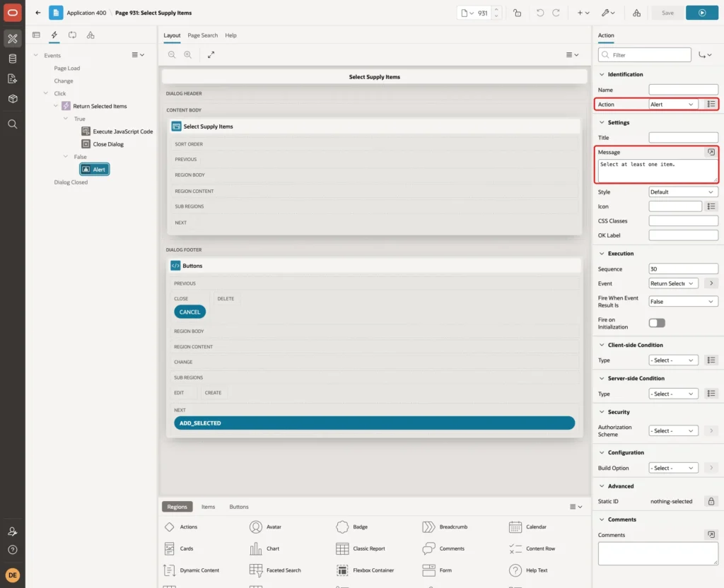This screenshot has height=588, width=724.
Task: Expand the layout to full screen
Action: pyautogui.click(x=211, y=55)
